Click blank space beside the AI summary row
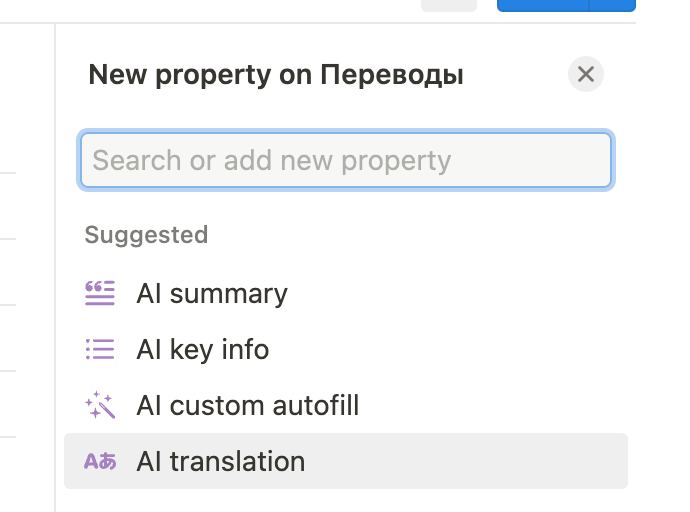 coord(458,293)
